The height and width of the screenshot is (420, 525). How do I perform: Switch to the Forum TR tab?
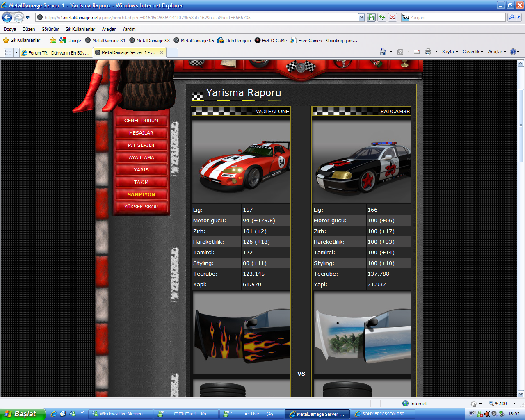pyautogui.click(x=56, y=52)
